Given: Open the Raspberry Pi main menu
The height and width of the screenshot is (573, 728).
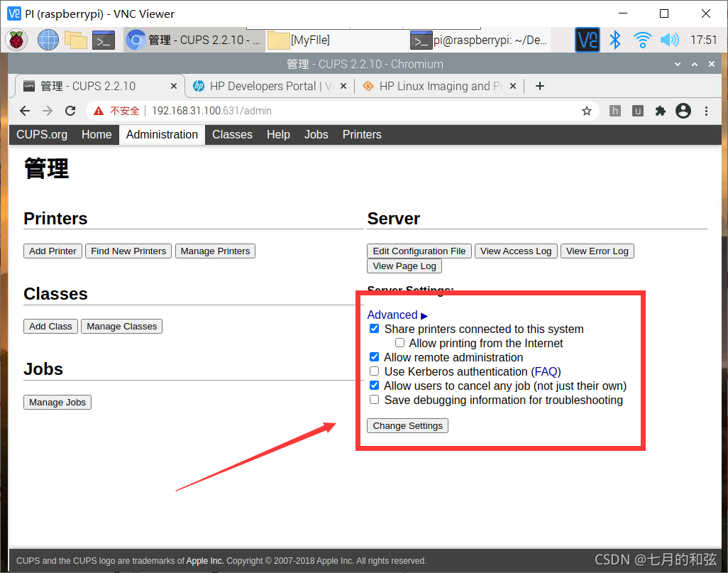Looking at the screenshot, I should 16,40.
